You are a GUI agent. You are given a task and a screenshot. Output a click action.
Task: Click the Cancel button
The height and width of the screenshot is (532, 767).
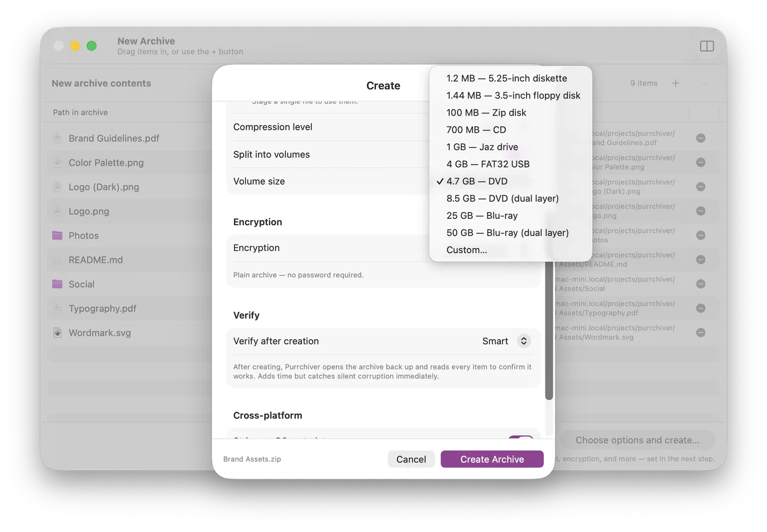click(411, 459)
